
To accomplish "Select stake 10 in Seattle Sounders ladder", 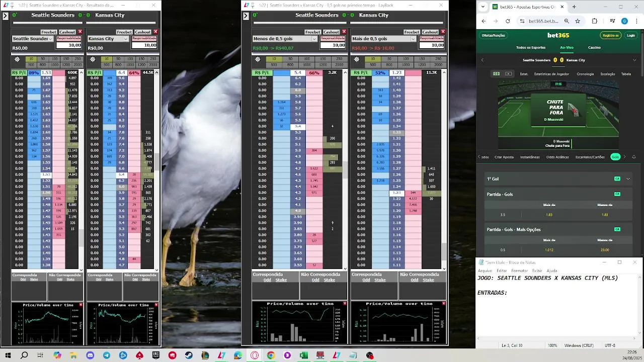I will tap(31, 59).
